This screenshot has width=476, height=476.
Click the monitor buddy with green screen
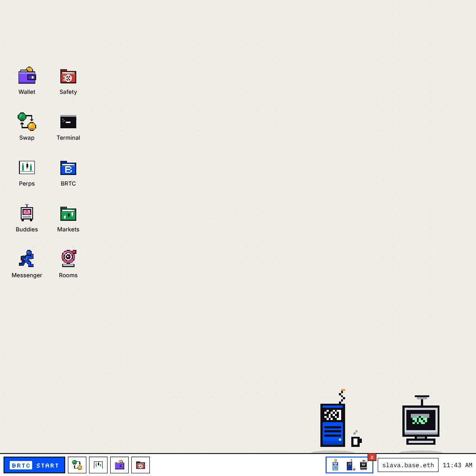coord(421,420)
